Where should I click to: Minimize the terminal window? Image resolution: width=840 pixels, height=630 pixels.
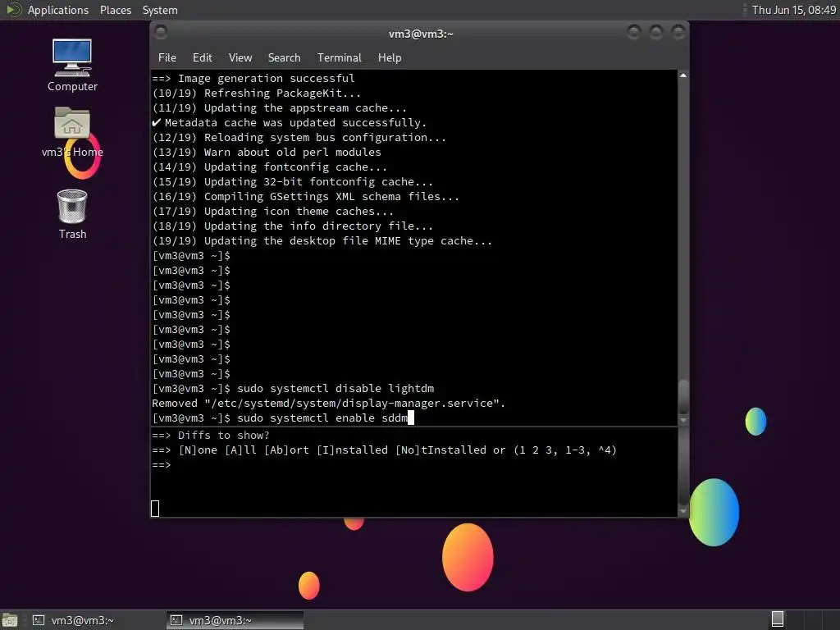point(634,33)
